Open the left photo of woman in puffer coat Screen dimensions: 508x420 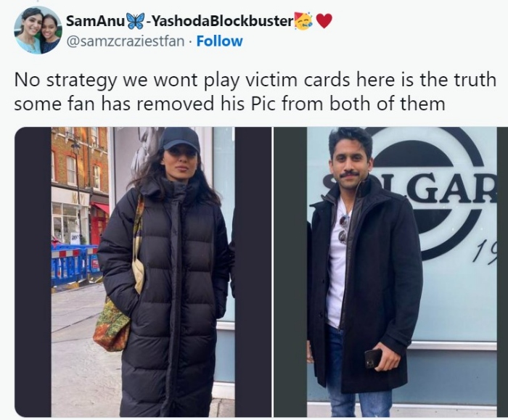tap(143, 272)
